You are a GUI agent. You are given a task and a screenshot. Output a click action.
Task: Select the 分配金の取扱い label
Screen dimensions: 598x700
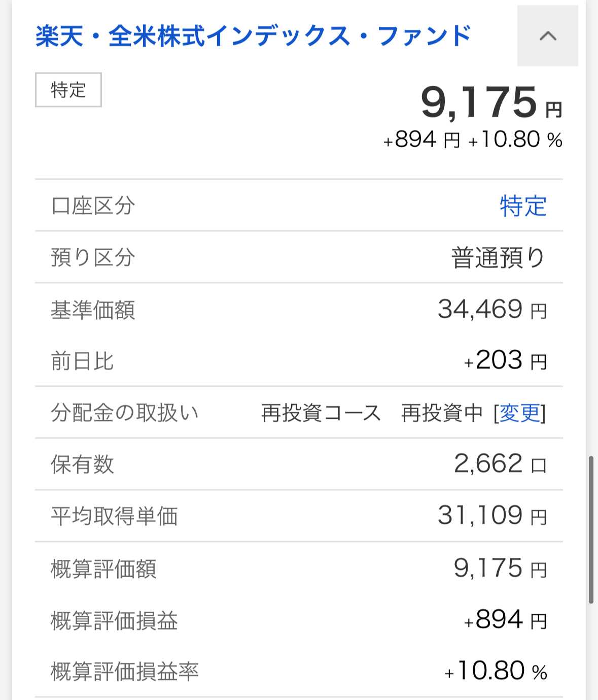point(124,413)
